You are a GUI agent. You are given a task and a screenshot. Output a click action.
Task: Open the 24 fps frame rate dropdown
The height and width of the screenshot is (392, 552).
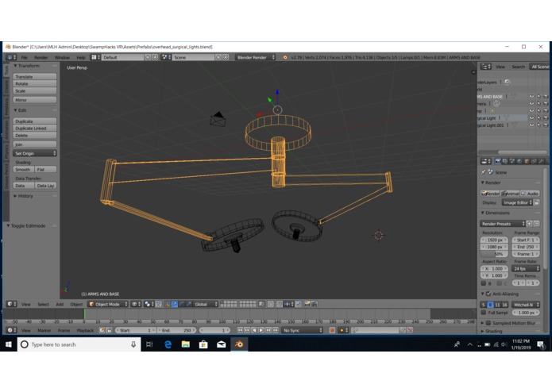point(526,268)
